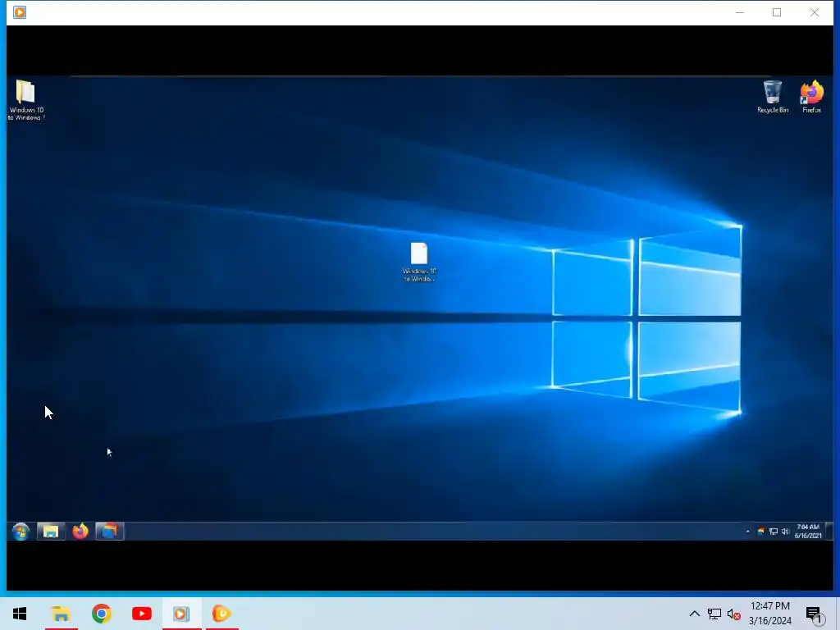Screen dimensions: 840x630
Task: Open the Windows 7 Start orb in video
Action: point(21,532)
